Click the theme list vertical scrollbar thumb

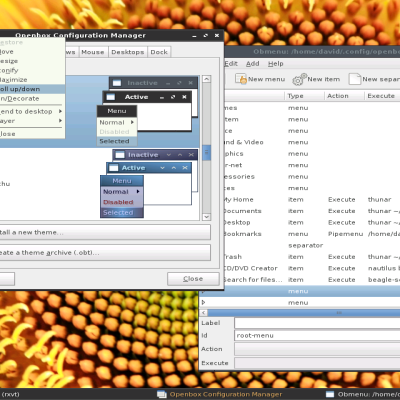(206, 153)
